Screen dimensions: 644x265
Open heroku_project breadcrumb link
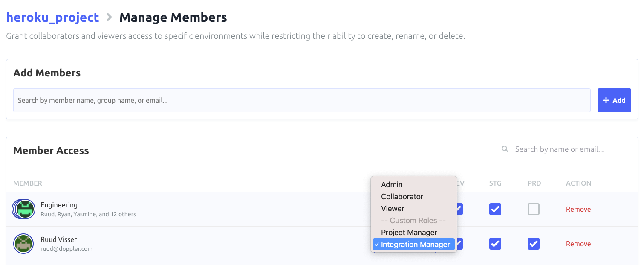click(52, 17)
